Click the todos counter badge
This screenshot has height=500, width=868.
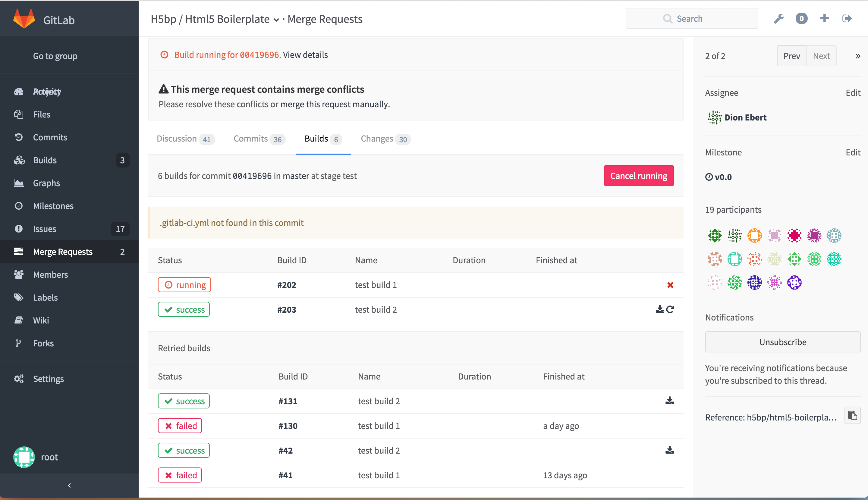click(801, 19)
